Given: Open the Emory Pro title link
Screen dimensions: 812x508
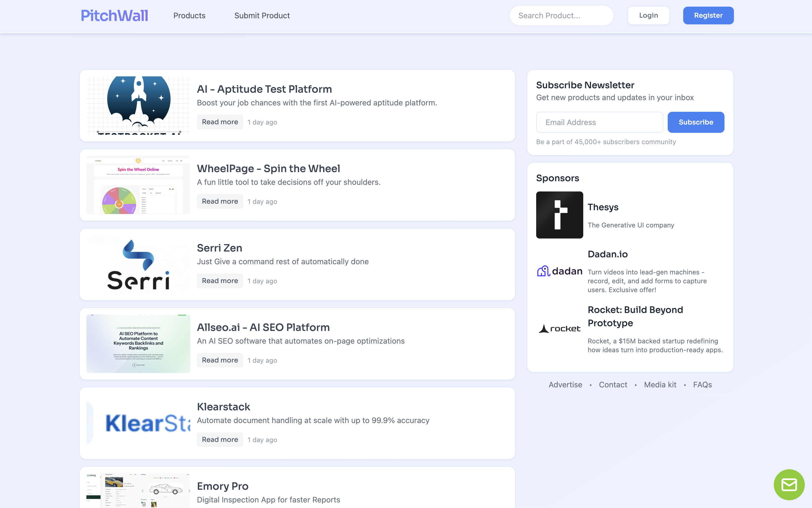Looking at the screenshot, I should (x=223, y=486).
